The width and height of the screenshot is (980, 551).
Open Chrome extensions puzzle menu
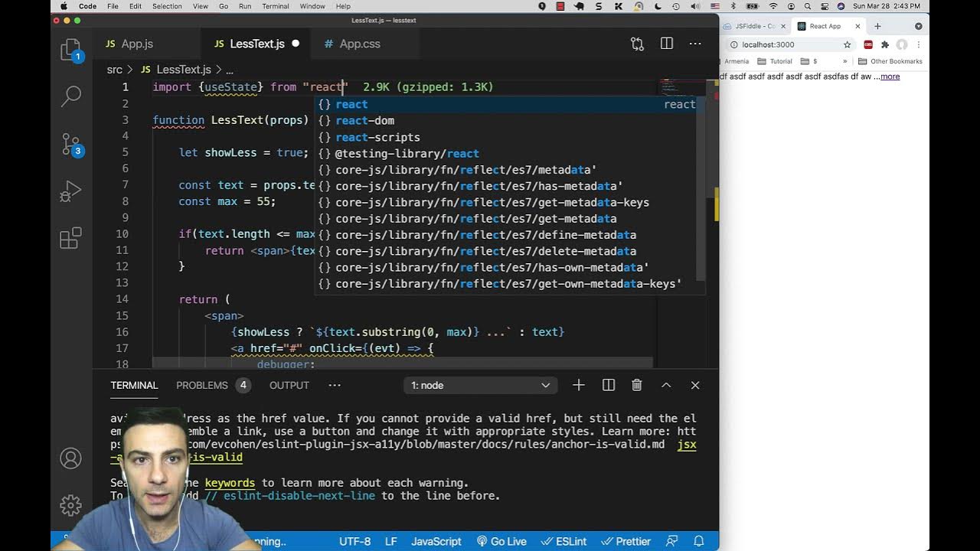[885, 44]
